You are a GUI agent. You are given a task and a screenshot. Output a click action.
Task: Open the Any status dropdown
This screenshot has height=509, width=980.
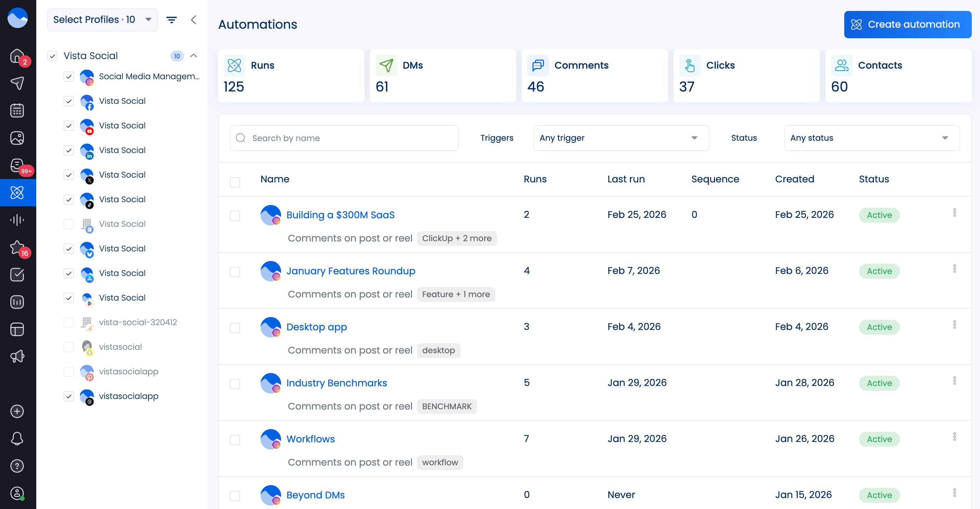872,138
